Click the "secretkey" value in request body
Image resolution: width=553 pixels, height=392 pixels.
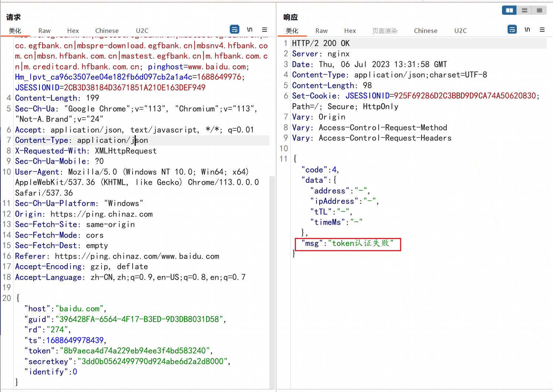tap(153, 361)
